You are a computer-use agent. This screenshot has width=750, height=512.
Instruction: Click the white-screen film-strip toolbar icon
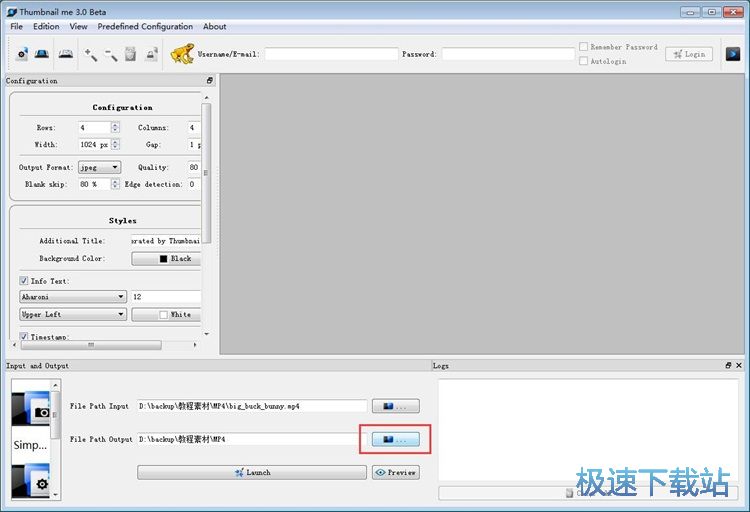click(x=66, y=54)
